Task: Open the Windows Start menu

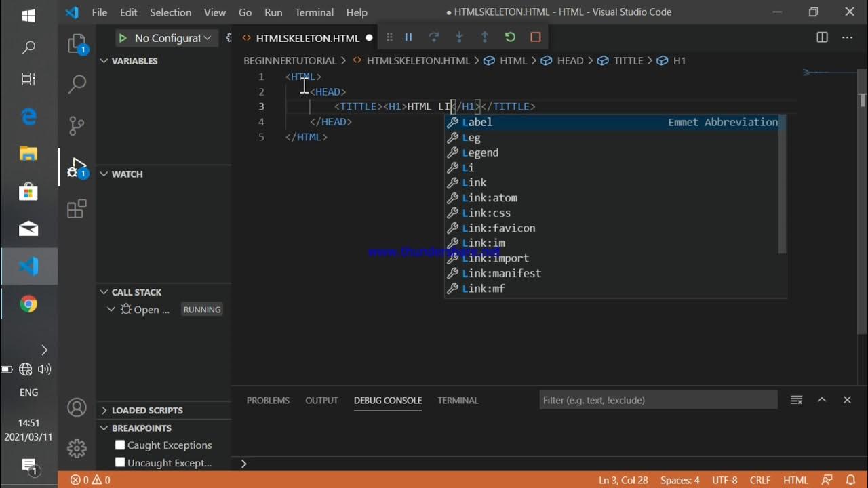Action: tap(28, 15)
